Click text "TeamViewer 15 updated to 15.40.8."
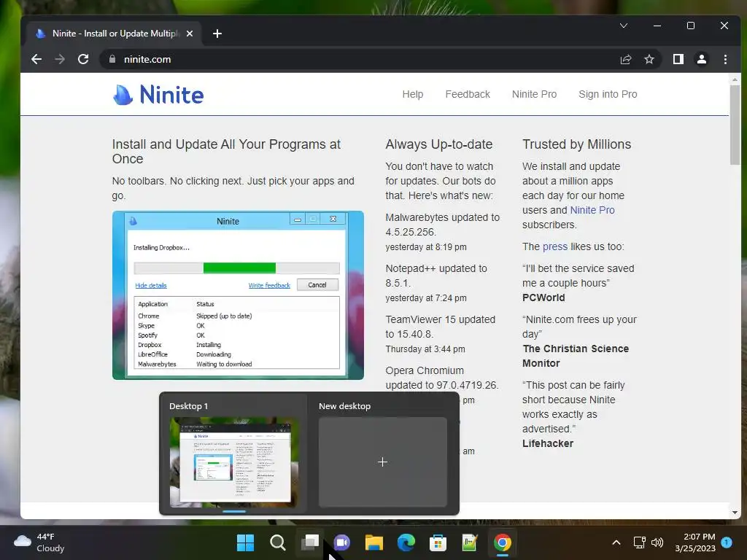 tap(441, 327)
